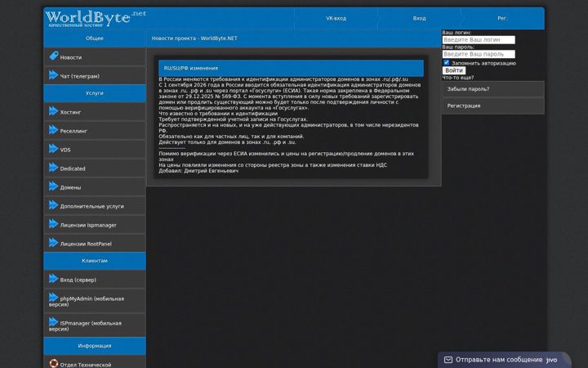The image size is (588, 368).
Task: Click the arrow icon beside VDS
Action: 54,148
